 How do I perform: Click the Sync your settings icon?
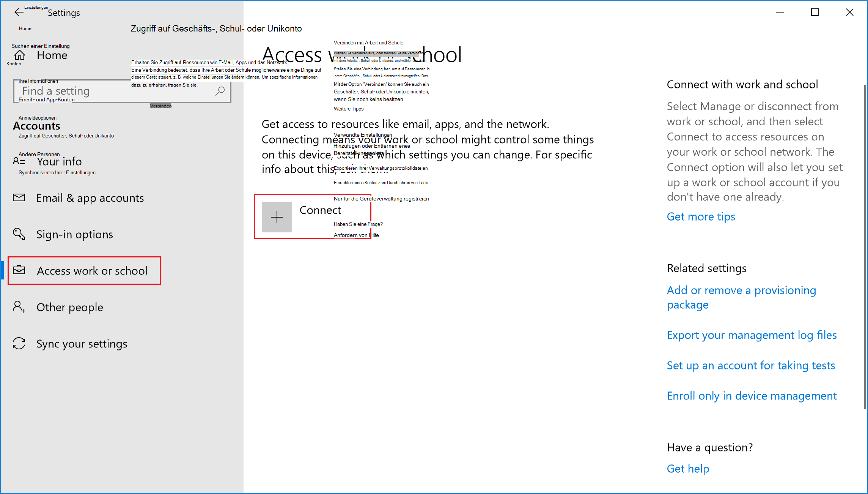19,343
